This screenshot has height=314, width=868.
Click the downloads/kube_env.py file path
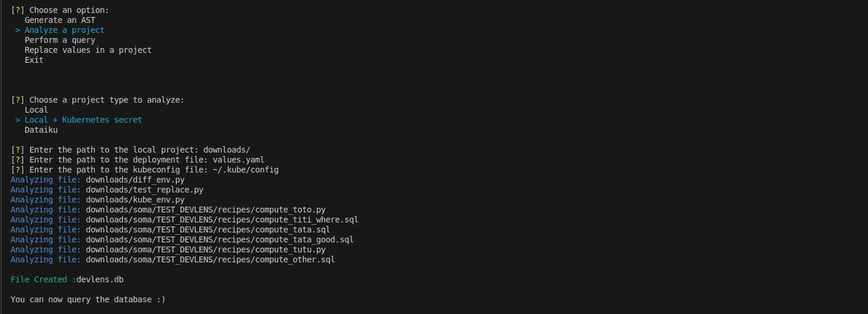click(x=135, y=200)
